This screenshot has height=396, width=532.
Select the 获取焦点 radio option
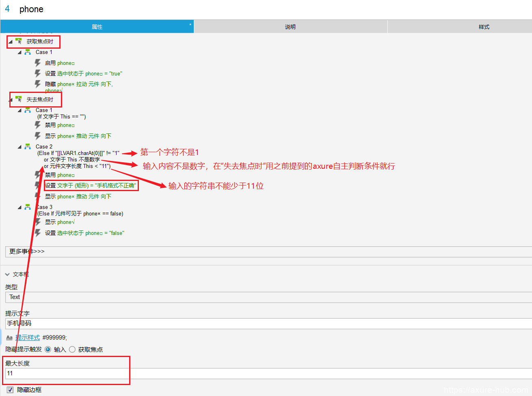[x=72, y=349]
